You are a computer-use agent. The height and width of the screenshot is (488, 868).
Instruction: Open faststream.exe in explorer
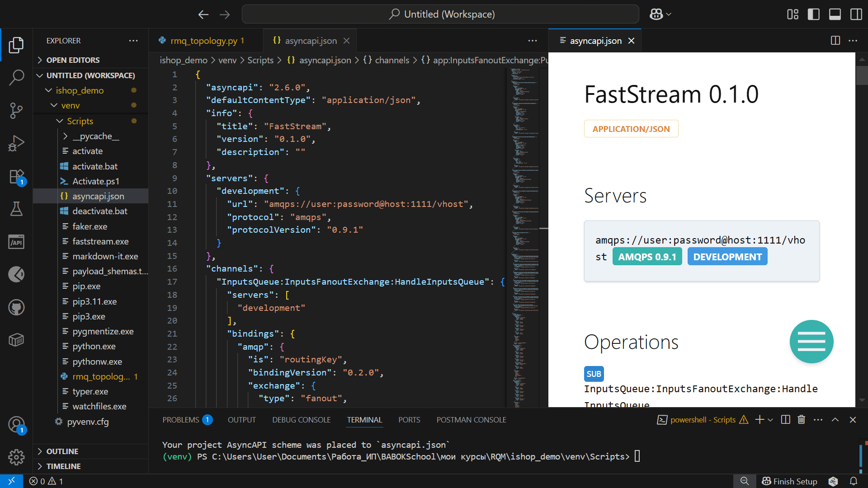point(100,241)
